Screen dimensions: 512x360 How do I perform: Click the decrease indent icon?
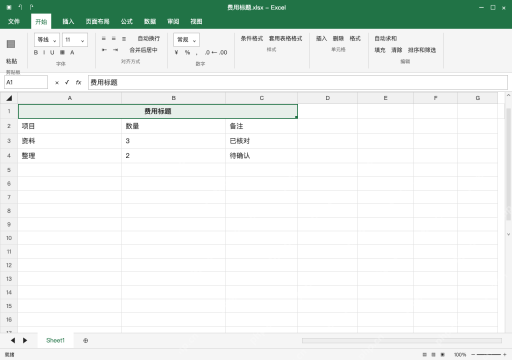tap(104, 50)
